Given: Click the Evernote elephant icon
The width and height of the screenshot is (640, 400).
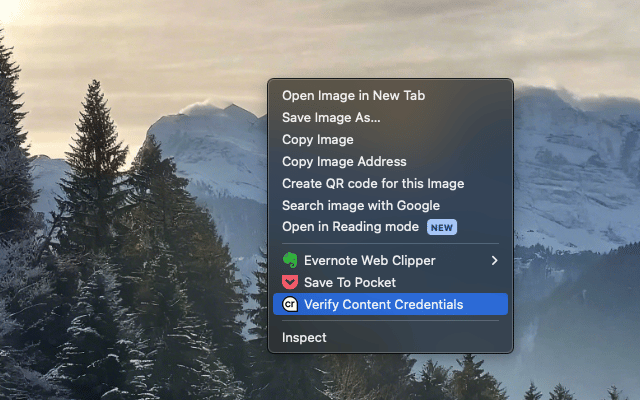Looking at the screenshot, I should (x=290, y=261).
